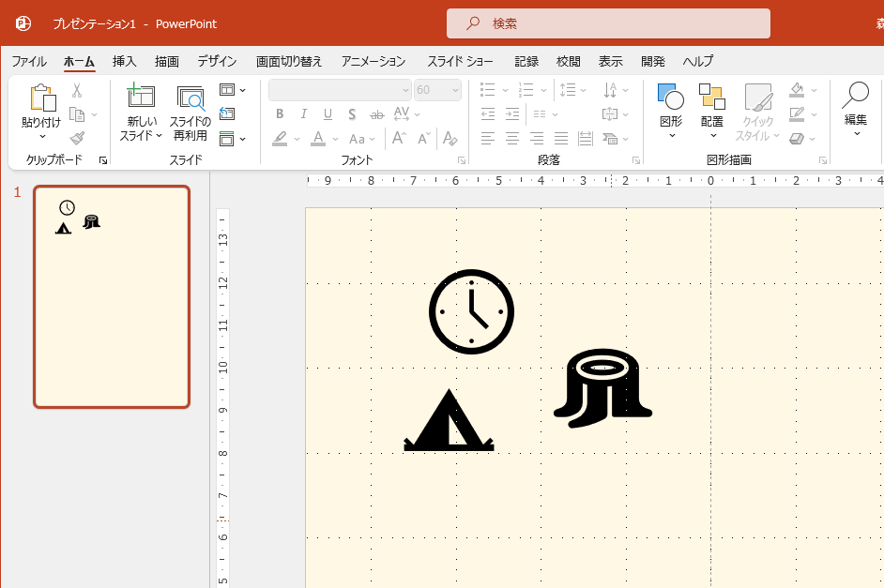Click the Increase Indent icon
Viewport: 884px width, 588px height.
tap(512, 114)
